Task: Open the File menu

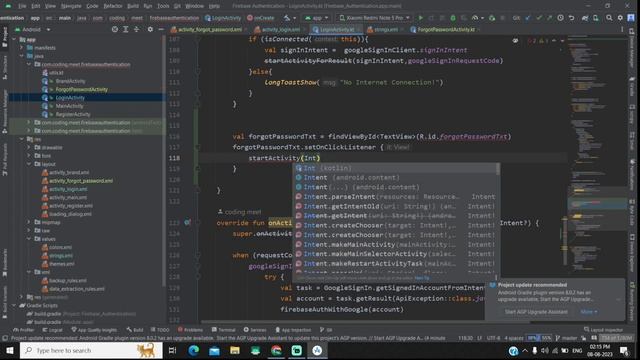Action: 22,6
